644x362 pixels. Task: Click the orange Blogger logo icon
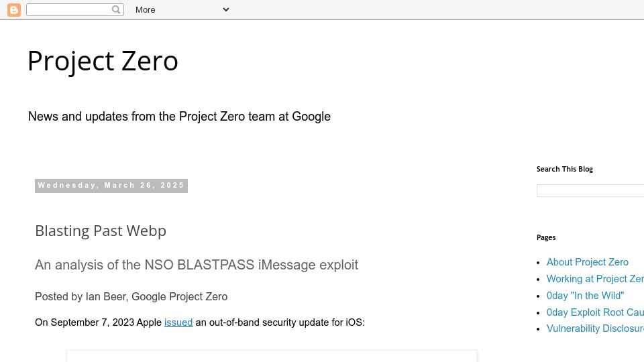coord(14,10)
